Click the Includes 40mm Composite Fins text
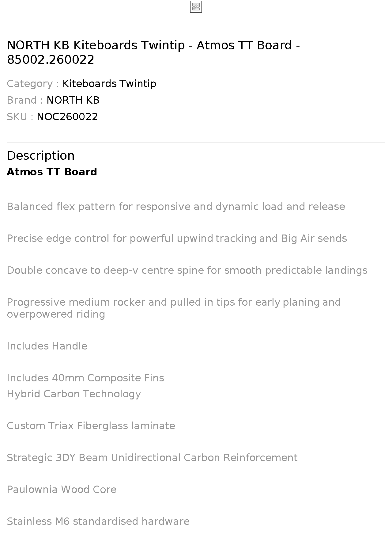Screen dimensions: 392x542 (x=85, y=378)
